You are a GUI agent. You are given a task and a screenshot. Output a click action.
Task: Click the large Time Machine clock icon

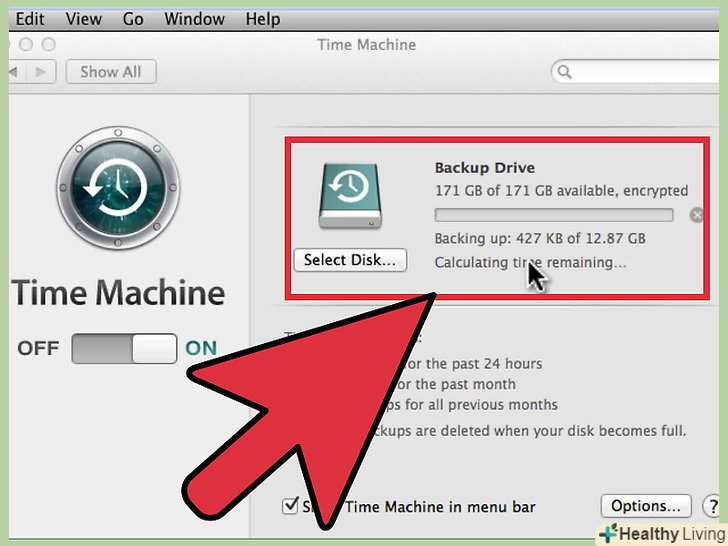pos(118,188)
